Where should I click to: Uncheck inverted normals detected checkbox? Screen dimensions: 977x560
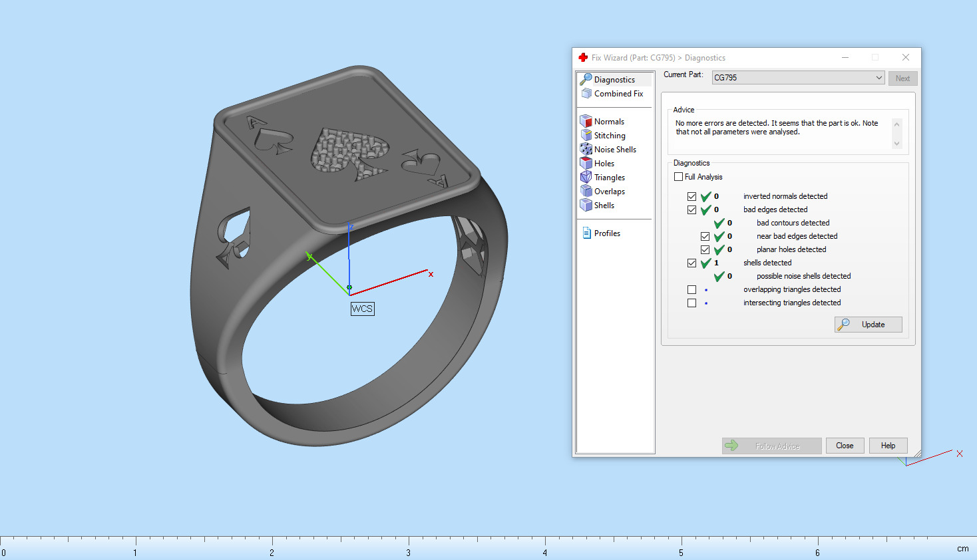[x=691, y=196]
